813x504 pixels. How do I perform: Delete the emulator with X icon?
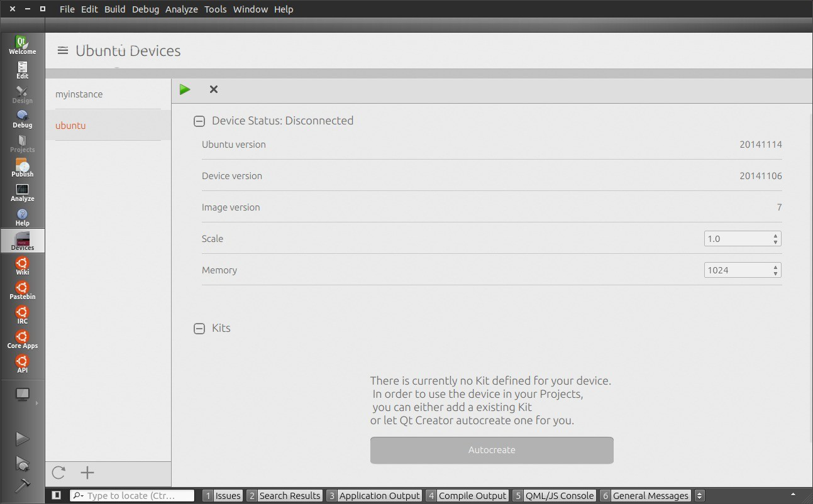(x=214, y=89)
